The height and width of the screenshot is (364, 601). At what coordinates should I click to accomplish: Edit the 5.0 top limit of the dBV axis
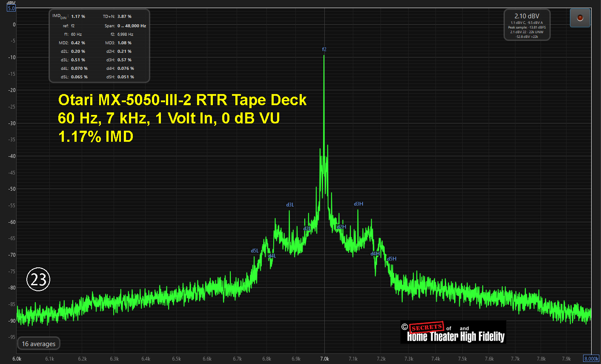tap(11, 8)
